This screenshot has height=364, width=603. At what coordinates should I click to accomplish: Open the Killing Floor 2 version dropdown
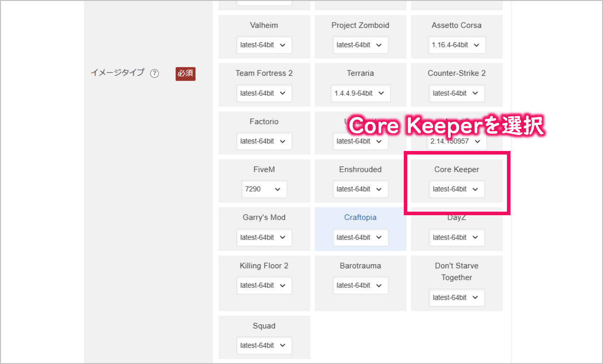[264, 285]
